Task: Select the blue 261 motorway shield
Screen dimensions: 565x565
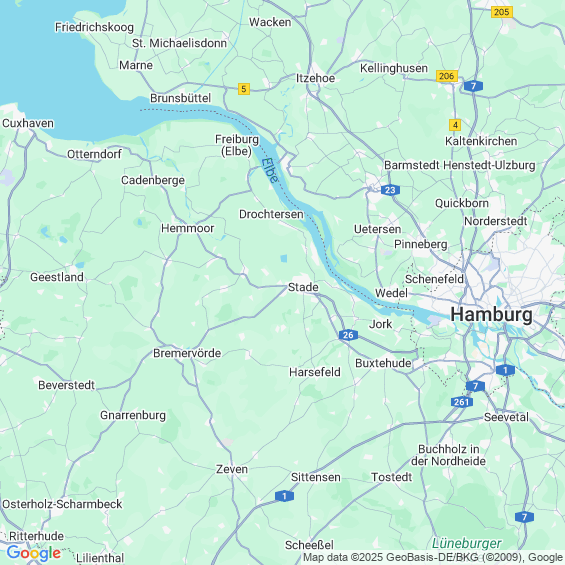Action: [x=462, y=402]
